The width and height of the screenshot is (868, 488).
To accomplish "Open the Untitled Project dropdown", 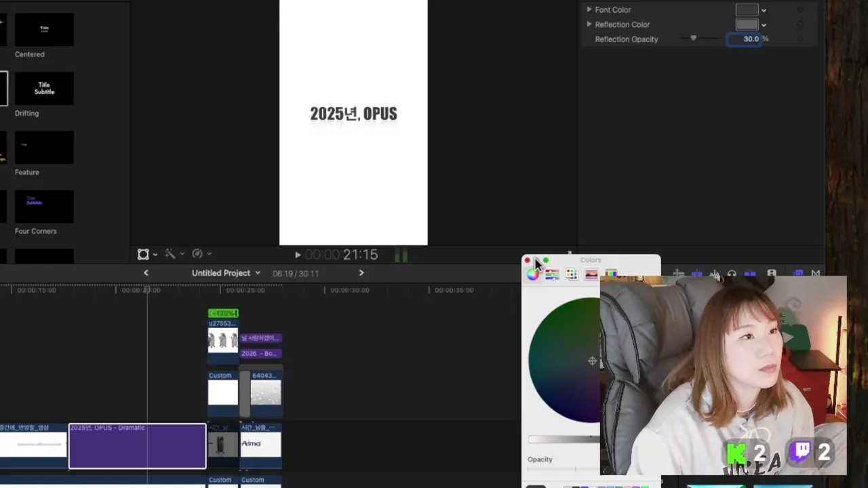I will [226, 273].
